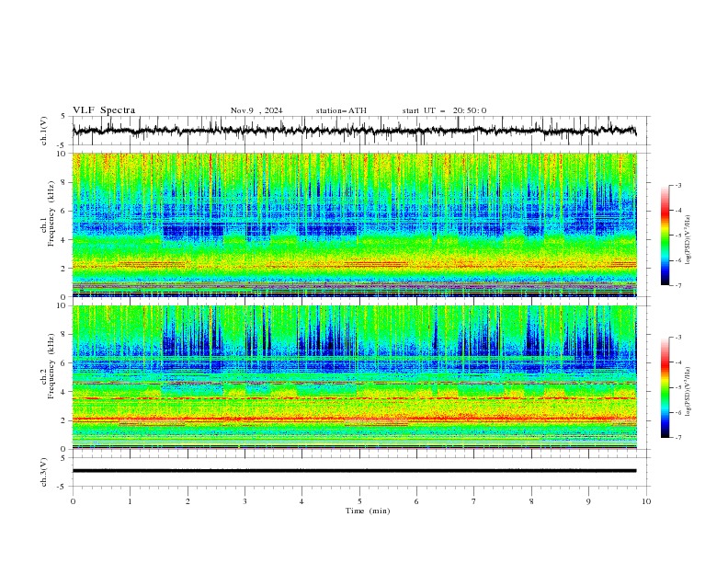Click time axis tick label "9"

[588, 501]
